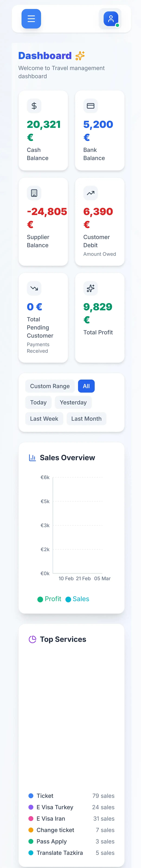Toggle the Profit series in chart legend
Image resolution: width=141 pixels, height=868 pixels.
(x=49, y=599)
